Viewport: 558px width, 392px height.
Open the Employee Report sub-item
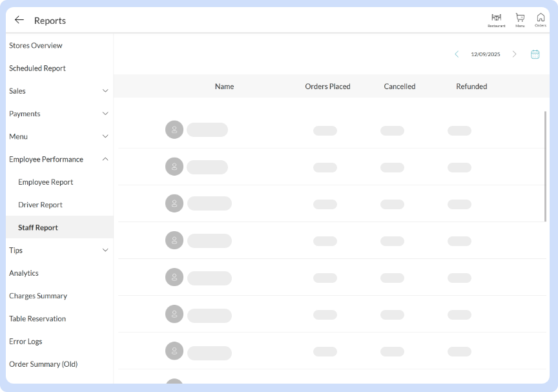coord(45,182)
